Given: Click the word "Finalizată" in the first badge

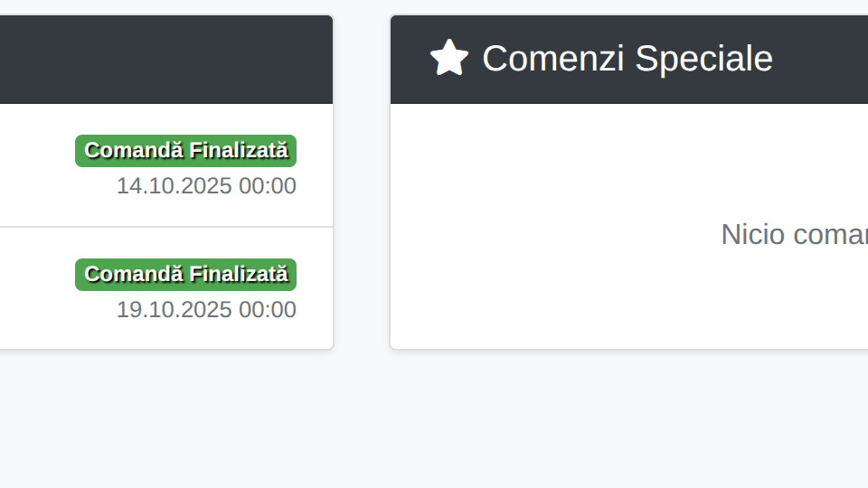Looking at the screenshot, I should click(240, 151).
